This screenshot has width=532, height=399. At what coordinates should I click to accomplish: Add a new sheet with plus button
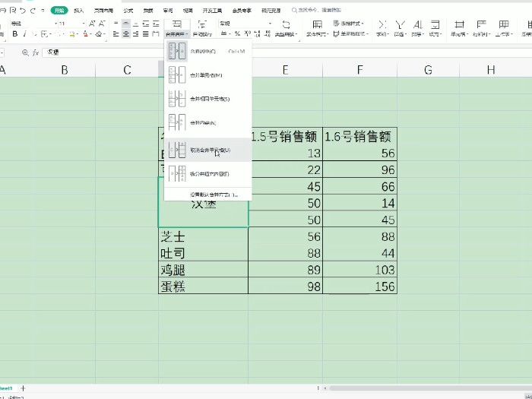click(x=23, y=388)
